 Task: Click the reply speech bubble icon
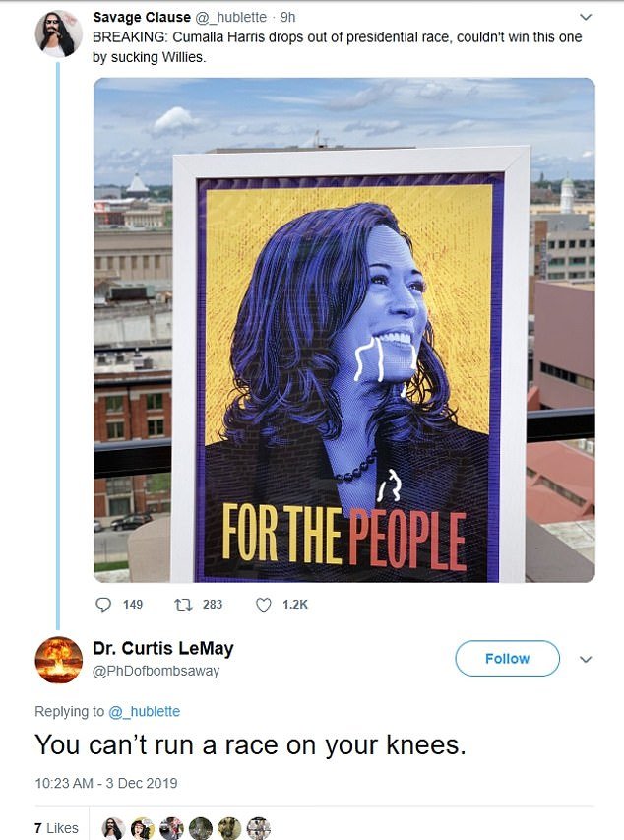click(x=102, y=605)
